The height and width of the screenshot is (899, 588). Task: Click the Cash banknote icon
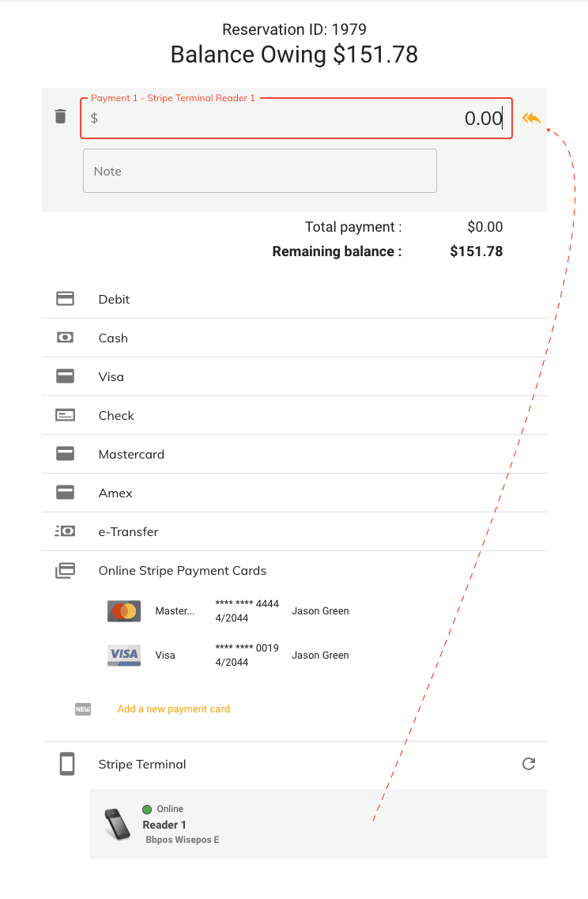point(65,338)
